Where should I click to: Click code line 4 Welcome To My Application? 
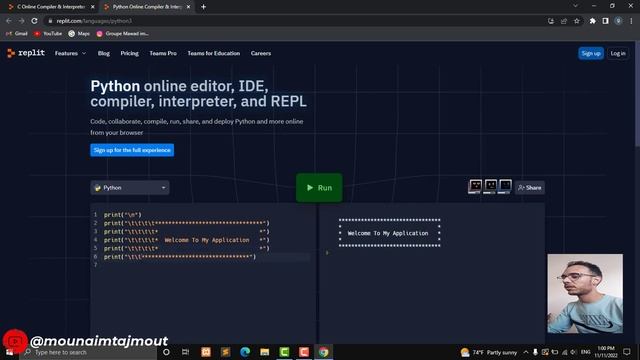click(187, 240)
